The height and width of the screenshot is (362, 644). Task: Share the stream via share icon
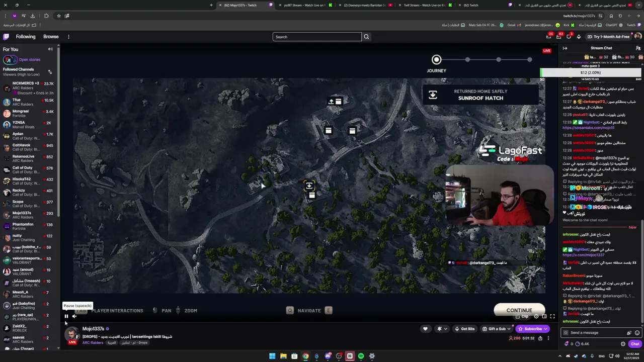pyautogui.click(x=540, y=338)
